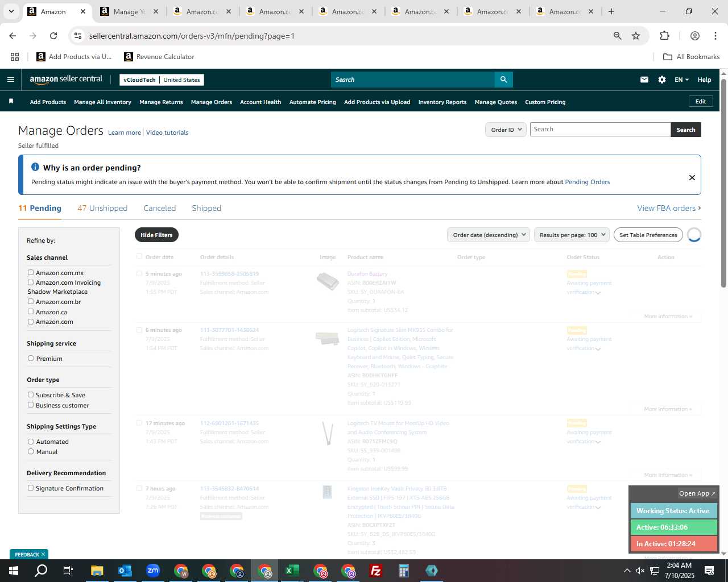728x582 pixels.
Task: Open Windows taskbar search
Action: pos(41,571)
